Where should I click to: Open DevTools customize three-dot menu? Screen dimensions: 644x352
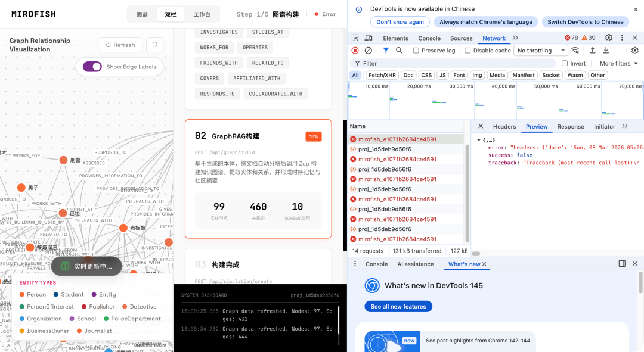click(622, 38)
